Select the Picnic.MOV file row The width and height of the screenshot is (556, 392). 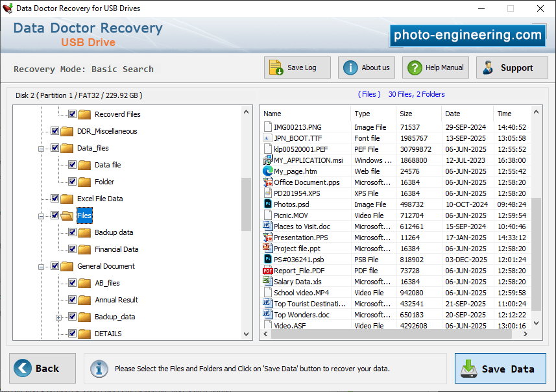pos(396,215)
